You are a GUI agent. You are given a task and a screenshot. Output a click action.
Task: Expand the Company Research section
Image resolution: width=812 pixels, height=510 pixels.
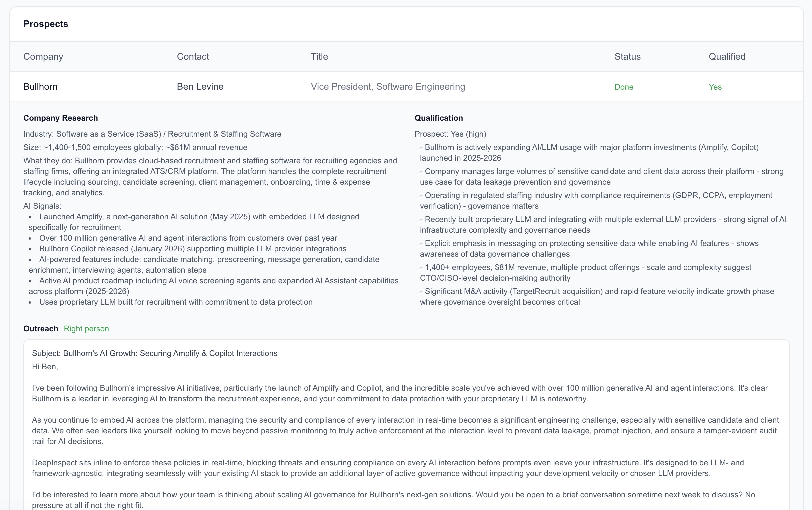(60, 118)
